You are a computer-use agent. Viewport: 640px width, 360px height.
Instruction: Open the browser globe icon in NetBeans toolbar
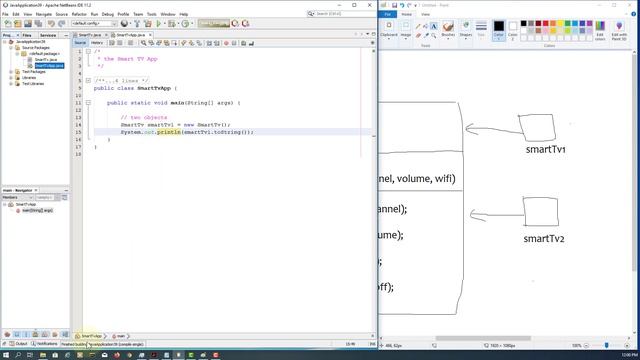click(x=124, y=24)
